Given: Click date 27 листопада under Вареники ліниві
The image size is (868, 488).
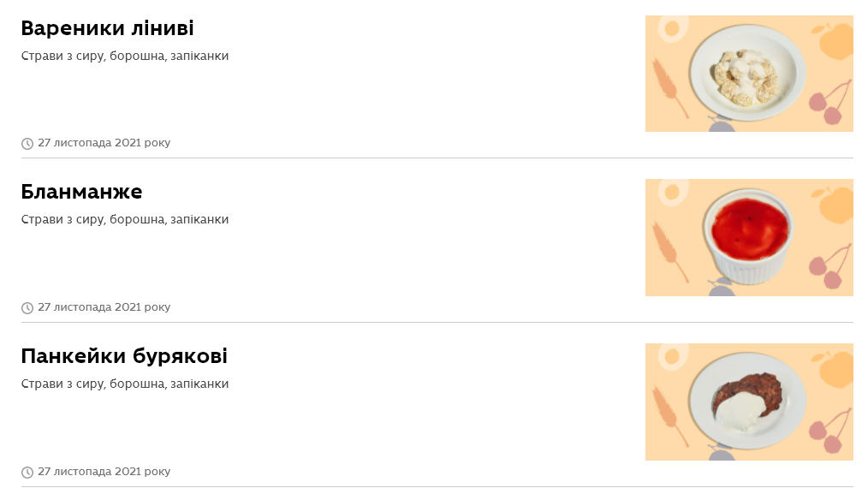Looking at the screenshot, I should [x=104, y=143].
